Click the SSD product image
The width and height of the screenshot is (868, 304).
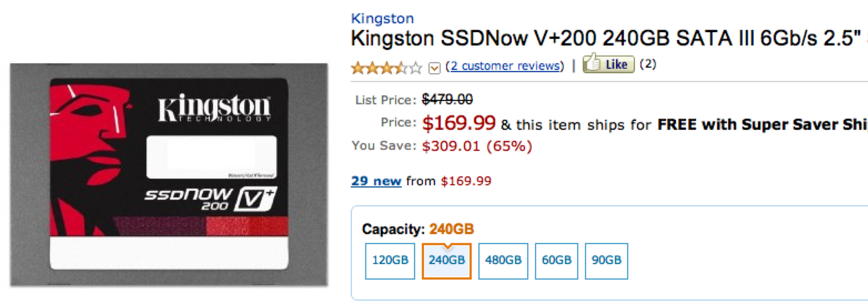click(169, 175)
